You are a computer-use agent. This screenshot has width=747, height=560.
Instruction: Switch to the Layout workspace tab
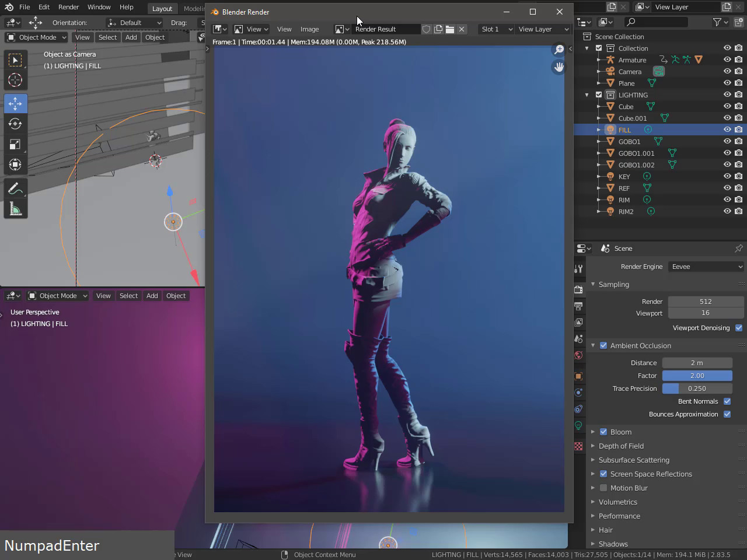point(162,9)
